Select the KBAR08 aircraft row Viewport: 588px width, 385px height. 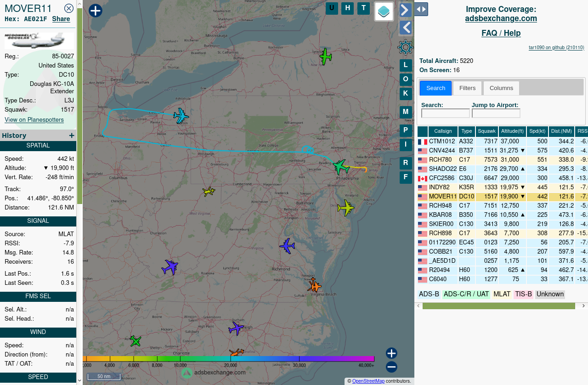(503, 215)
